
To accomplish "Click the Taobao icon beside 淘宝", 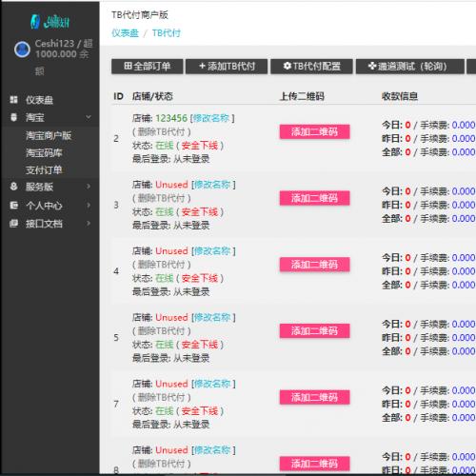I will pos(13,117).
